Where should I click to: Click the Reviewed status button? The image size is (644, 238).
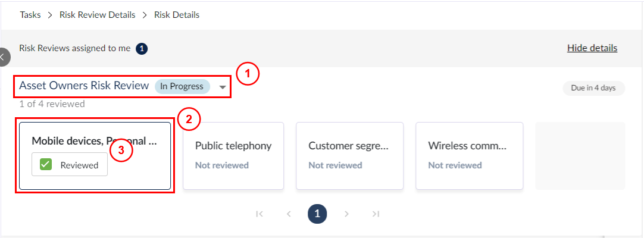(x=70, y=165)
